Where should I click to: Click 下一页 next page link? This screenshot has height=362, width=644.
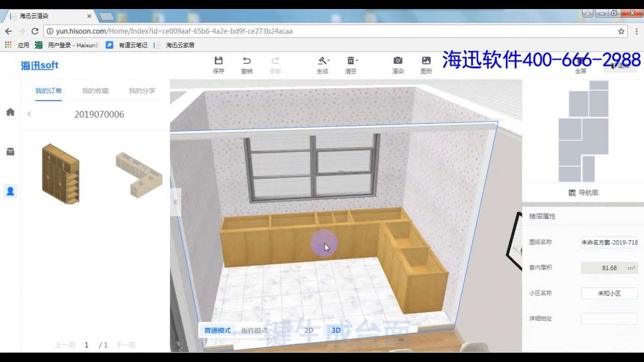tap(125, 345)
